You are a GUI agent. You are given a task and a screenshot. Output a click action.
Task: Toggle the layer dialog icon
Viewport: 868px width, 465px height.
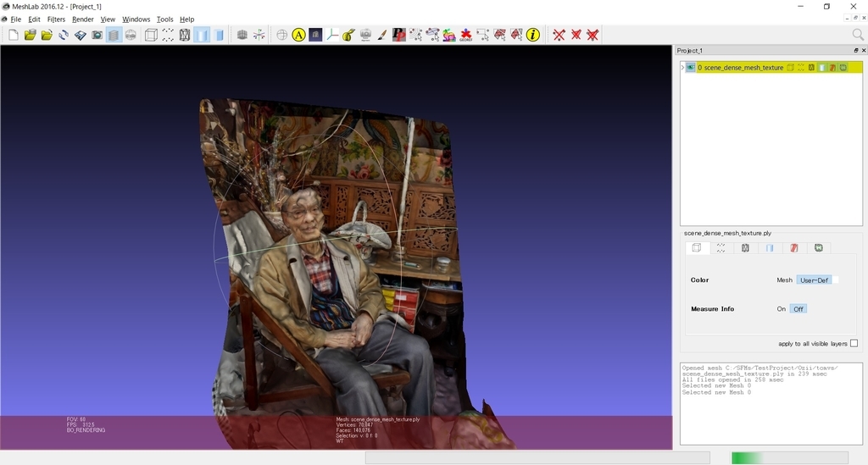point(114,35)
